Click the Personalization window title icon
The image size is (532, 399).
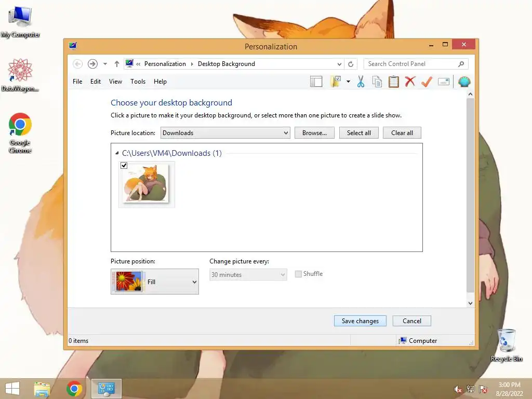pyautogui.click(x=73, y=46)
